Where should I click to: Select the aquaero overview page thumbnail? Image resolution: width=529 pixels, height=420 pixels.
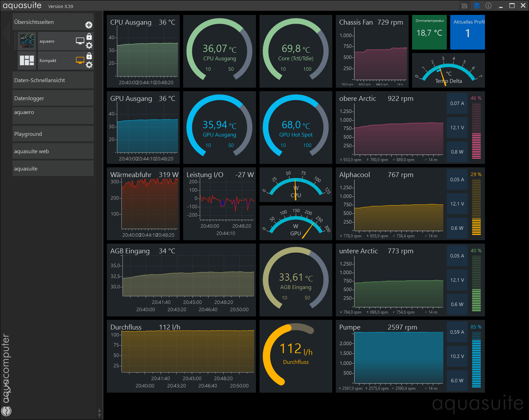pos(27,41)
